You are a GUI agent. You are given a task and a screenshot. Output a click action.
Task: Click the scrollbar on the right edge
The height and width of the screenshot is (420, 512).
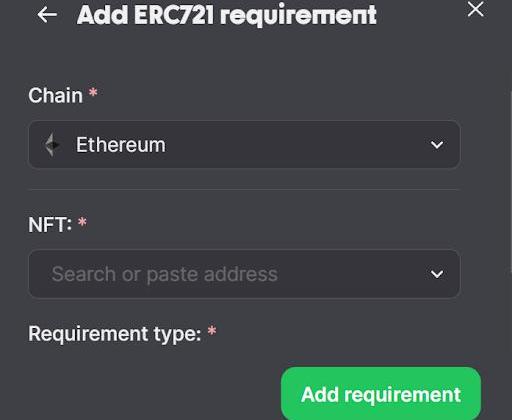(510, 180)
